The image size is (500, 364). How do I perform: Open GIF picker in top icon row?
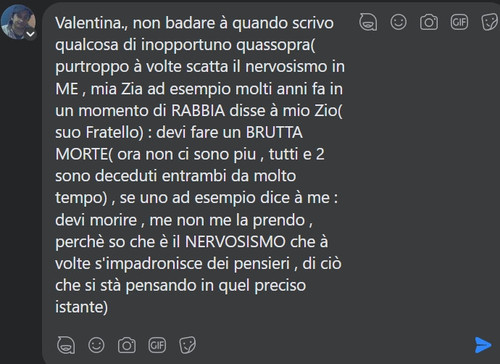(459, 22)
